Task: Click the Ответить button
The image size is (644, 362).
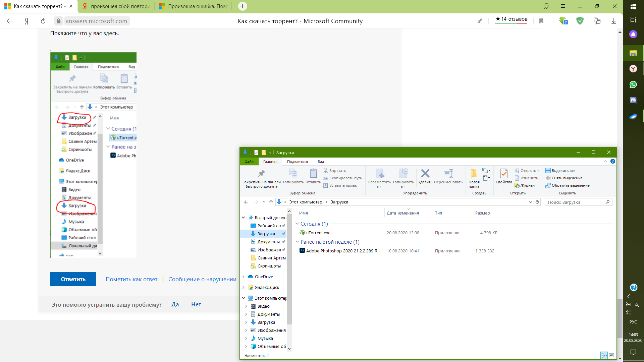Action: (73, 279)
